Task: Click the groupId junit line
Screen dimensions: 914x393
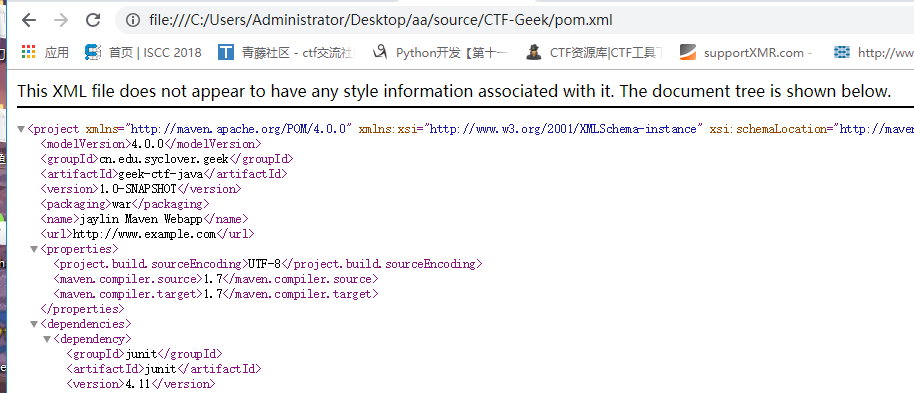Action: click(144, 354)
